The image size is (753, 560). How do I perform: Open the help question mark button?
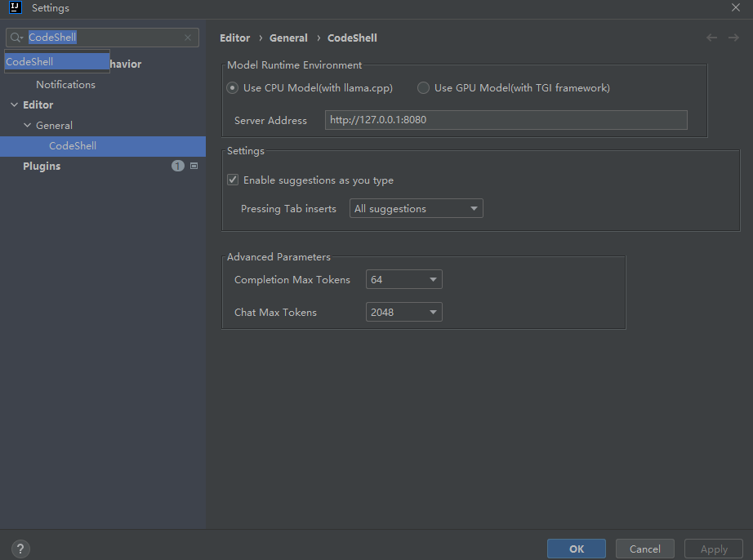20,549
